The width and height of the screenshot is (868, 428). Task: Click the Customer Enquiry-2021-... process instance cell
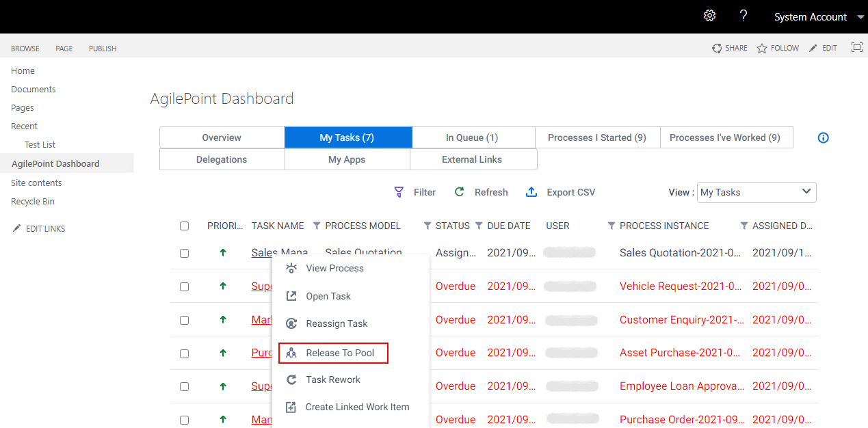(682, 319)
